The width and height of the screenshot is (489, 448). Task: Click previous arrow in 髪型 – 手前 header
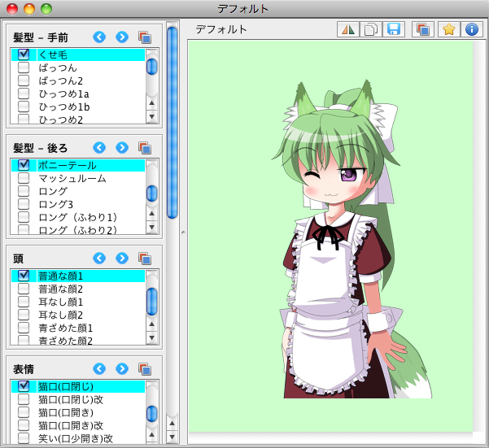tap(99, 37)
